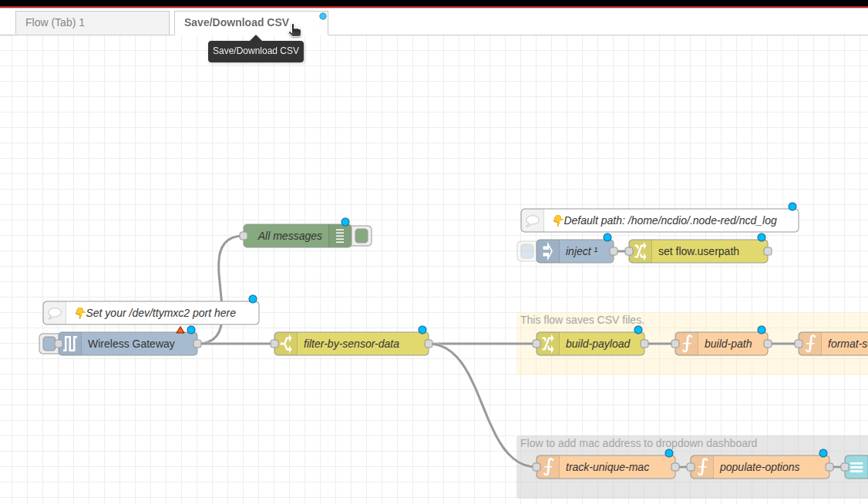Click the change icon on set flow.userpath

pyautogui.click(x=641, y=251)
